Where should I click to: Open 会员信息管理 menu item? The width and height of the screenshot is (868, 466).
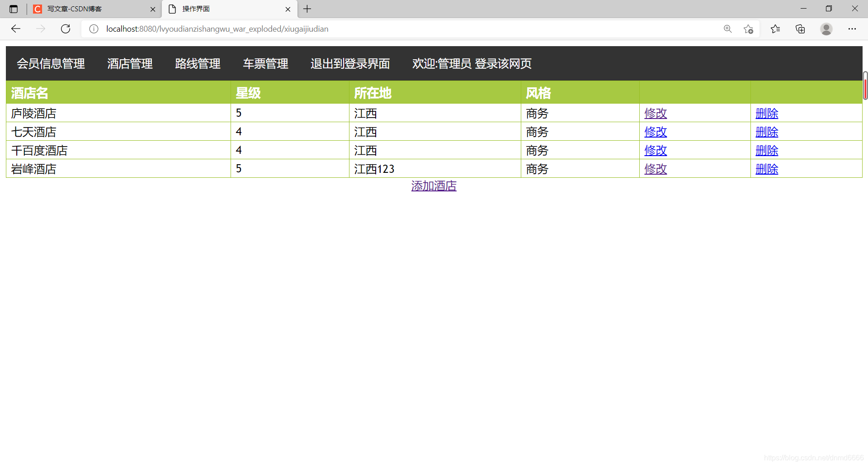pyautogui.click(x=51, y=63)
